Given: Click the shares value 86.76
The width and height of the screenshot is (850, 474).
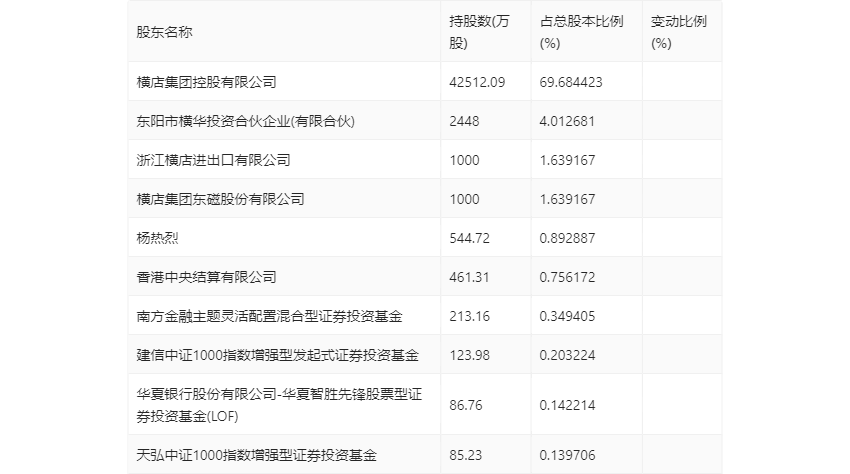Looking at the screenshot, I should coord(466,405).
